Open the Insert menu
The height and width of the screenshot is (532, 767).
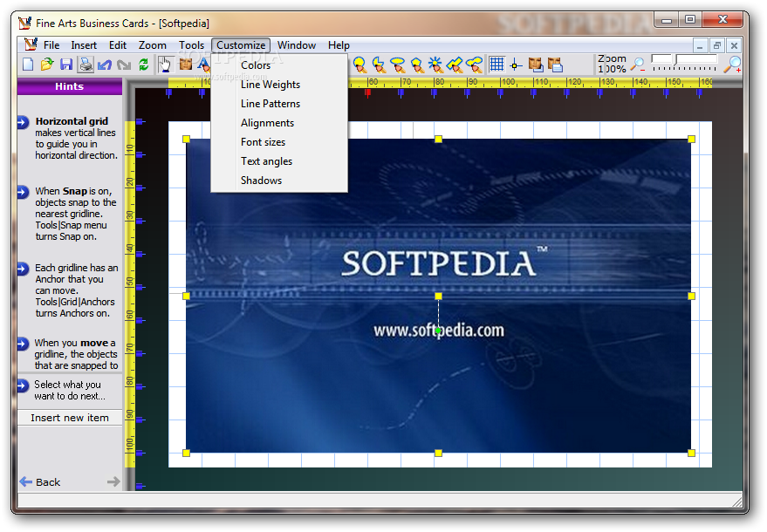(84, 45)
